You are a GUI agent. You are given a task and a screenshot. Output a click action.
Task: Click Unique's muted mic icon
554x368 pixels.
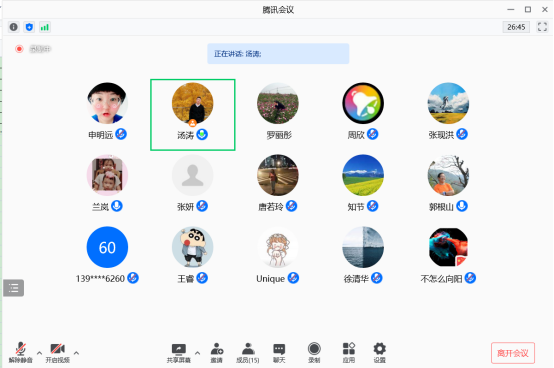click(293, 278)
